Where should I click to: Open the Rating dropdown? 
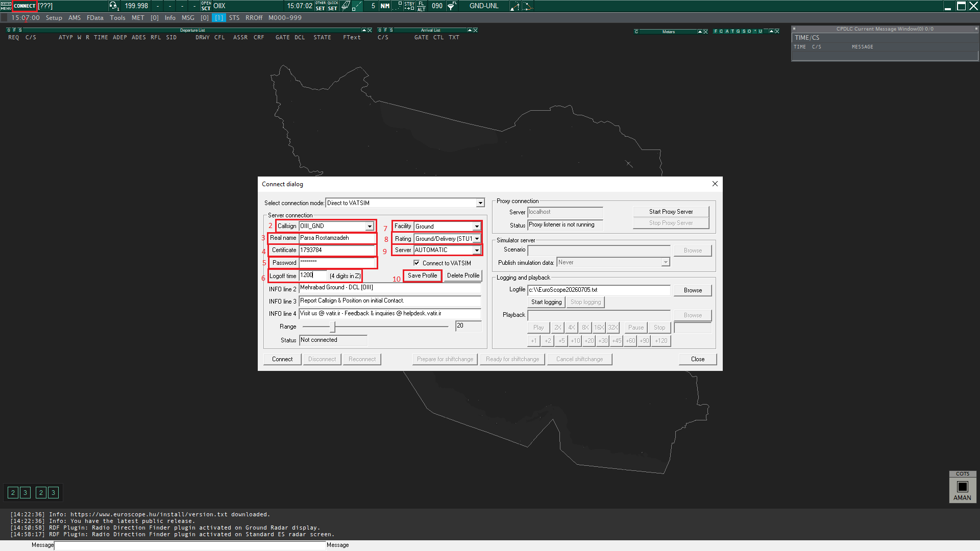click(477, 238)
